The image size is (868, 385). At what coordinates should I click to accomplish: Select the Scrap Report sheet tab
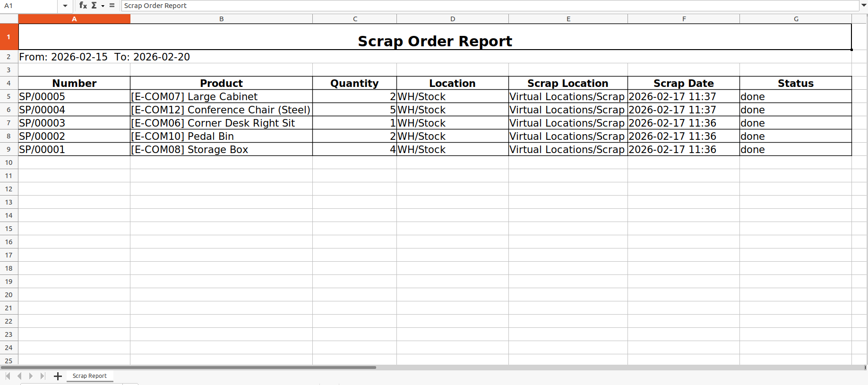point(90,376)
